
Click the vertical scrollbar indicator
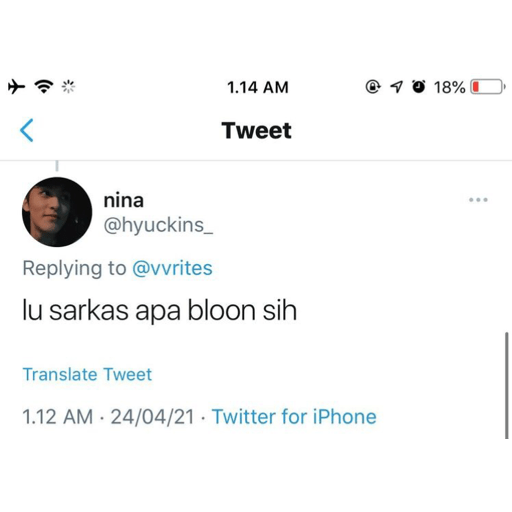tap(506, 385)
